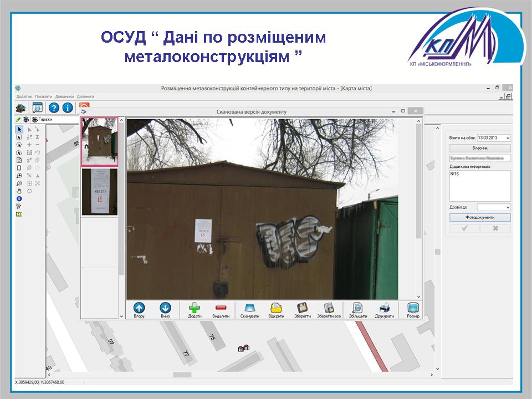532x399 pixels.
Task: Open the Взято на облік date dropdown
Action: [x=508, y=138]
